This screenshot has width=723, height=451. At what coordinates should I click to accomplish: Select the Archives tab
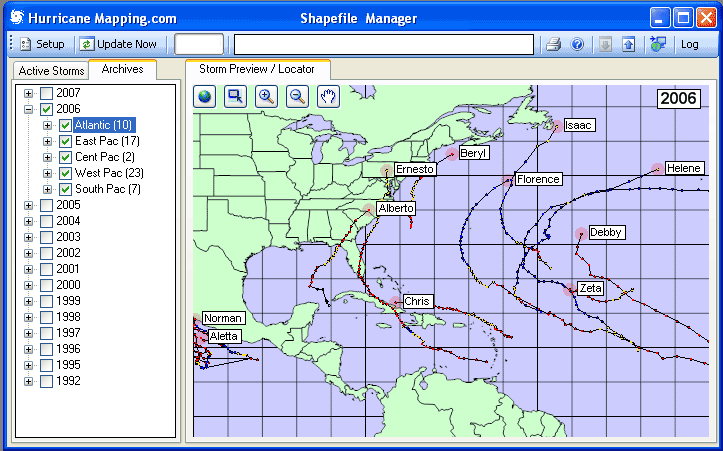pyautogui.click(x=122, y=69)
